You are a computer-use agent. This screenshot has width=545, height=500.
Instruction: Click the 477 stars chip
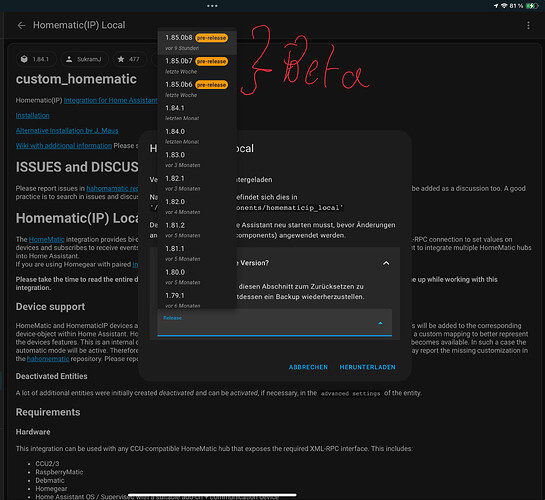(129, 59)
